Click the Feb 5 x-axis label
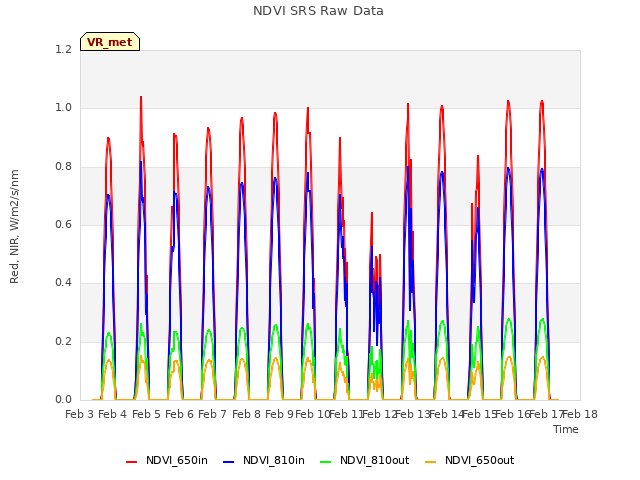 click(x=146, y=414)
